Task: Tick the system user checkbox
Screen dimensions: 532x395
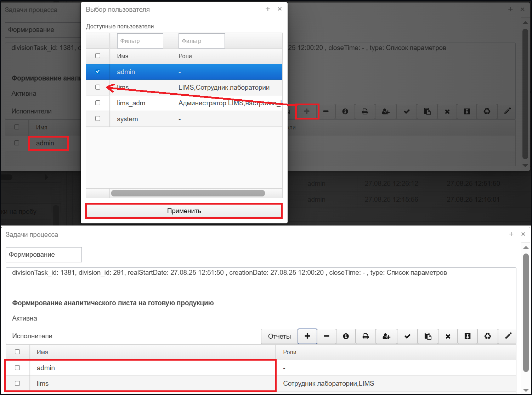Action: pyautogui.click(x=98, y=118)
